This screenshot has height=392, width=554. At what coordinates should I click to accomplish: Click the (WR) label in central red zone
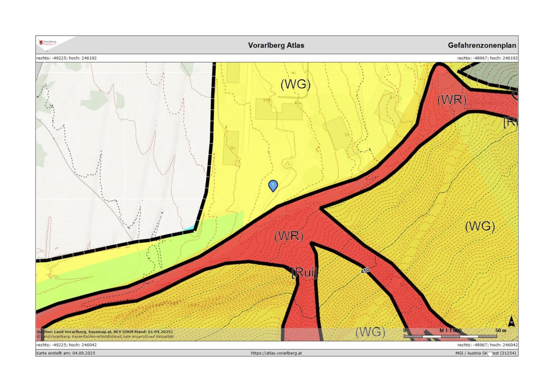(x=289, y=236)
